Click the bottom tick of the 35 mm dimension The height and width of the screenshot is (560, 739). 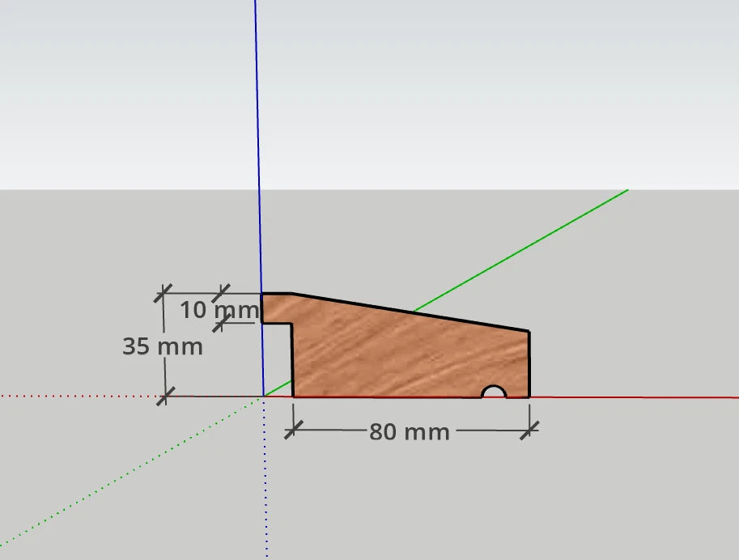point(165,397)
